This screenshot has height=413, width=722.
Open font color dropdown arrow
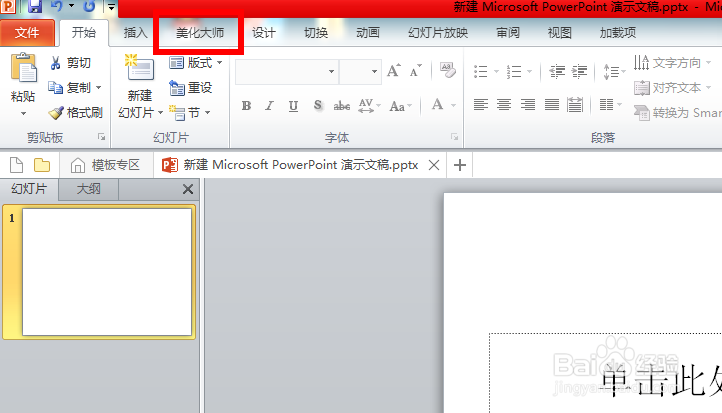[454, 106]
